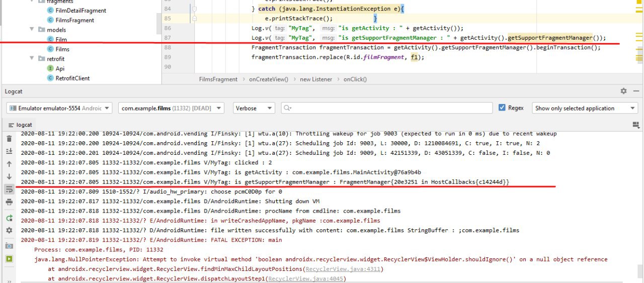Expand more logcat sidebar actions chevron
644x283 pixels.
tap(9, 280)
